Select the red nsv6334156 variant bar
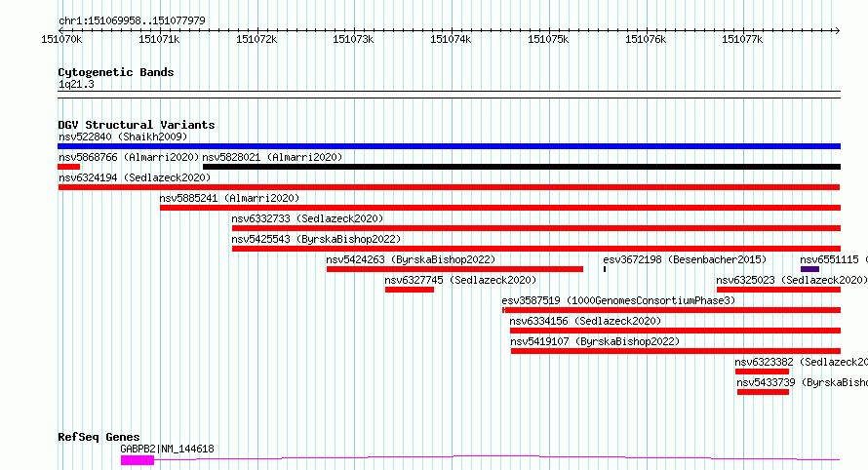Viewport: 868px width, 470px height. [x=675, y=331]
